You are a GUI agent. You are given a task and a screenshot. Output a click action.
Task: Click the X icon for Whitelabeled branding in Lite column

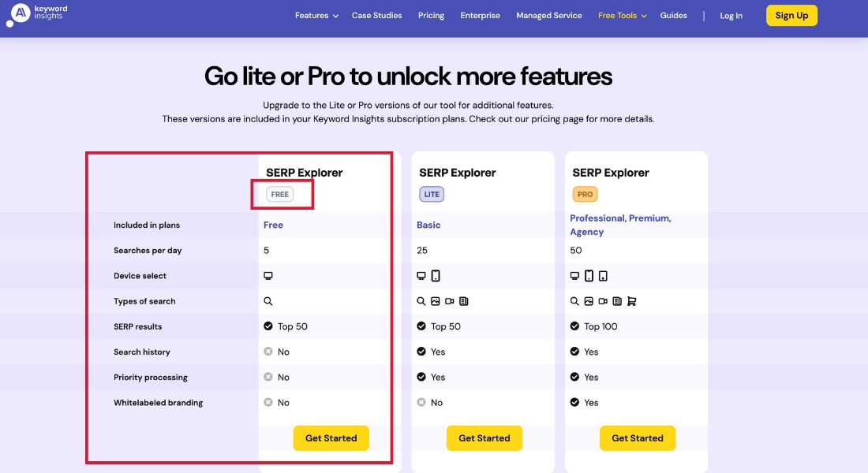(421, 402)
